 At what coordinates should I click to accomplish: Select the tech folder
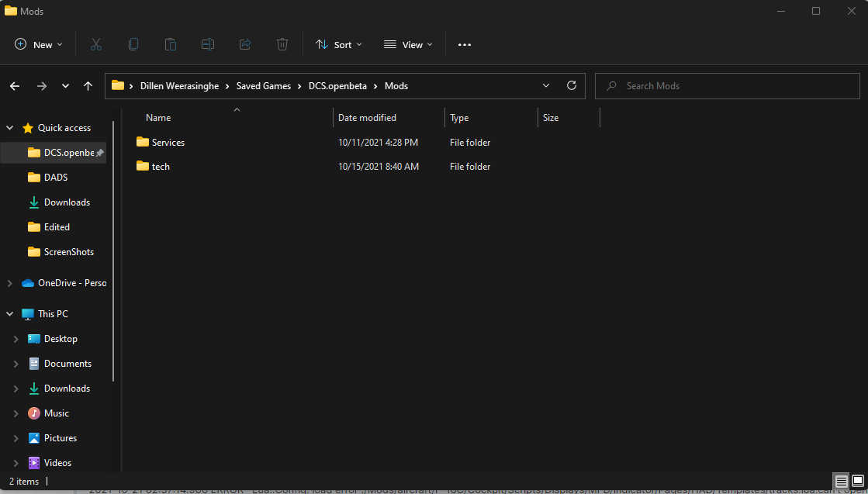coord(161,167)
